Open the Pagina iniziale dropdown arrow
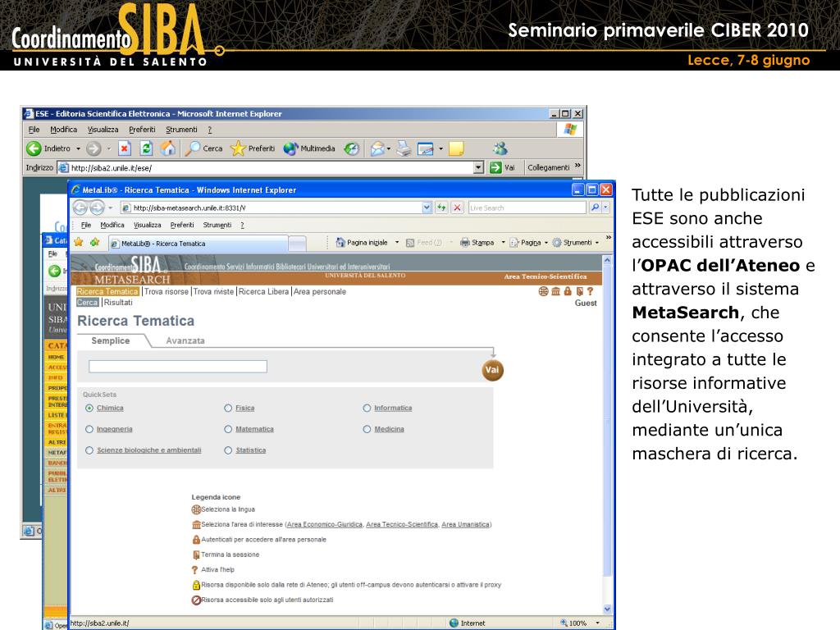 [397, 243]
